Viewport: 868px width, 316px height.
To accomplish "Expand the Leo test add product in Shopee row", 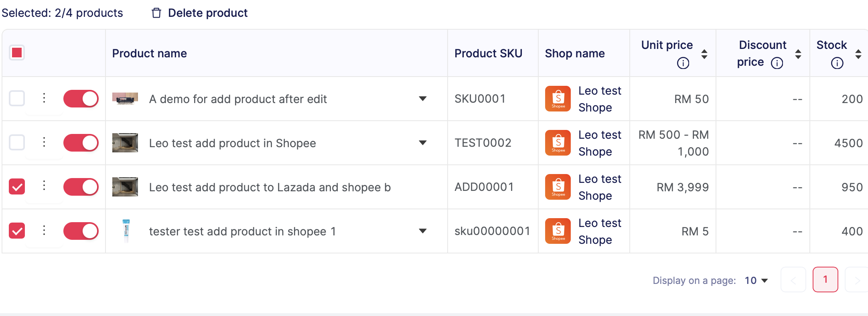I will [422, 143].
